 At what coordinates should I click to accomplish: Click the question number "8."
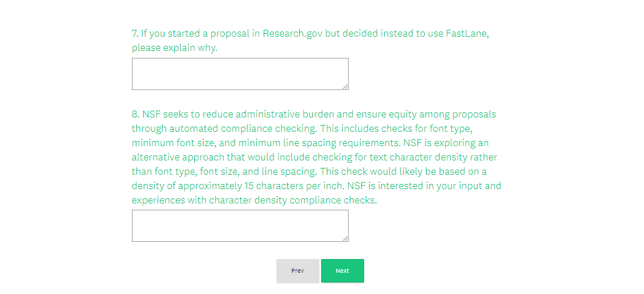pos(136,114)
